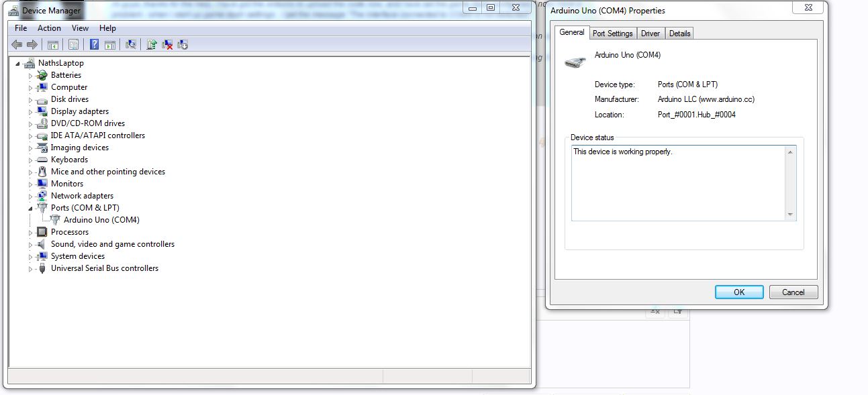Screen dimensions: 868x395
Task: Select the Processors category icon
Action: point(42,232)
